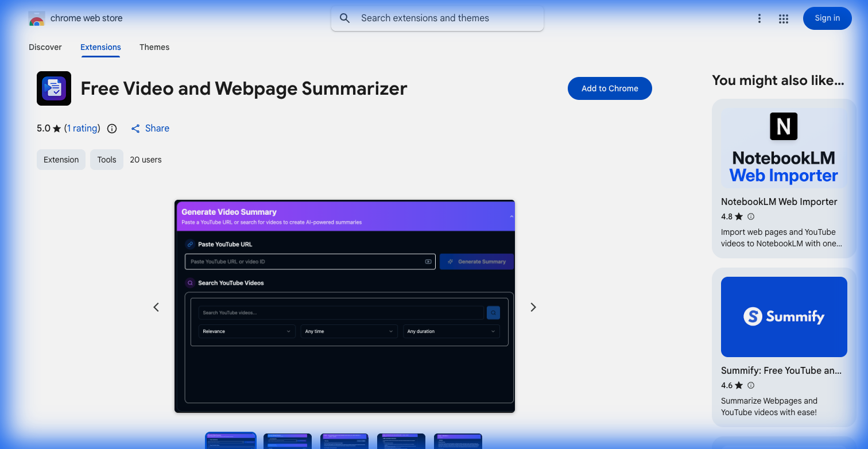Viewport: 868px width, 449px height.
Task: Click the search magnifier icon
Action: 344,18
